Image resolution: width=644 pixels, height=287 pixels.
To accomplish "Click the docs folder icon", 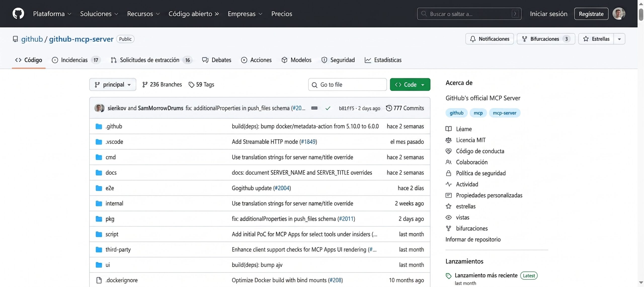I will tap(99, 173).
